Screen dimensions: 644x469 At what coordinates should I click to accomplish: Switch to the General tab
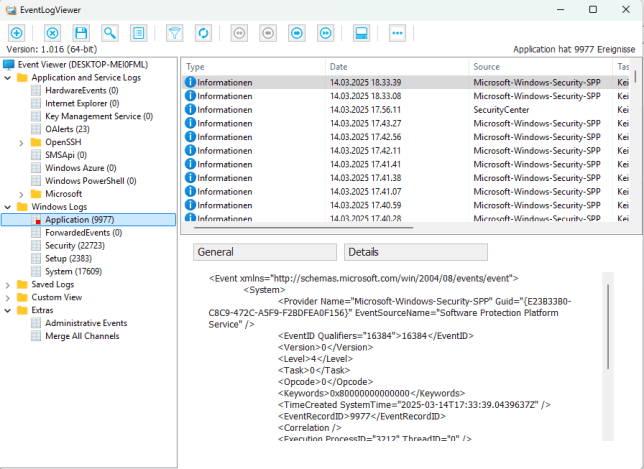point(264,252)
